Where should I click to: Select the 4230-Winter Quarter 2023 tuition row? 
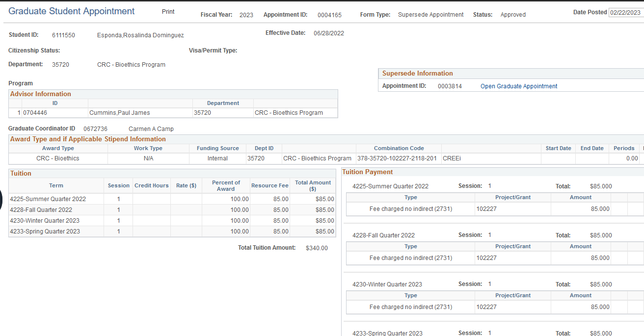[x=44, y=221]
